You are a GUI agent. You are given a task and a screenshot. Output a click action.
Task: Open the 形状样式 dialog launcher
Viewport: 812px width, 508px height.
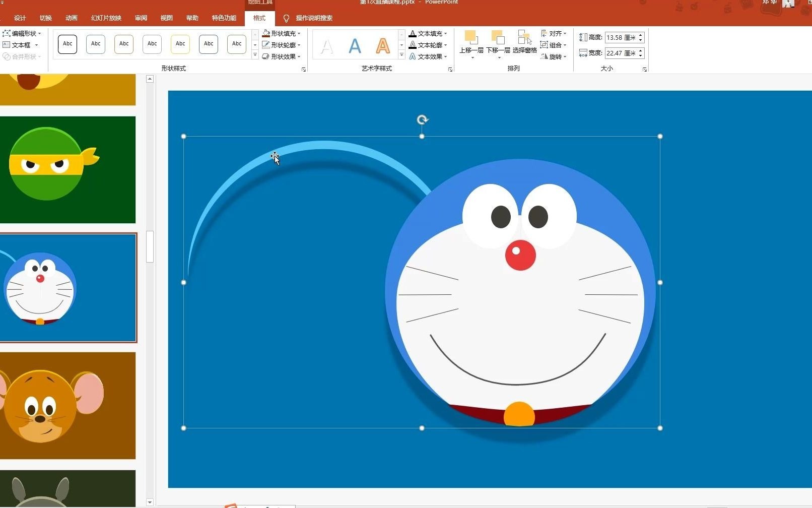tap(304, 70)
